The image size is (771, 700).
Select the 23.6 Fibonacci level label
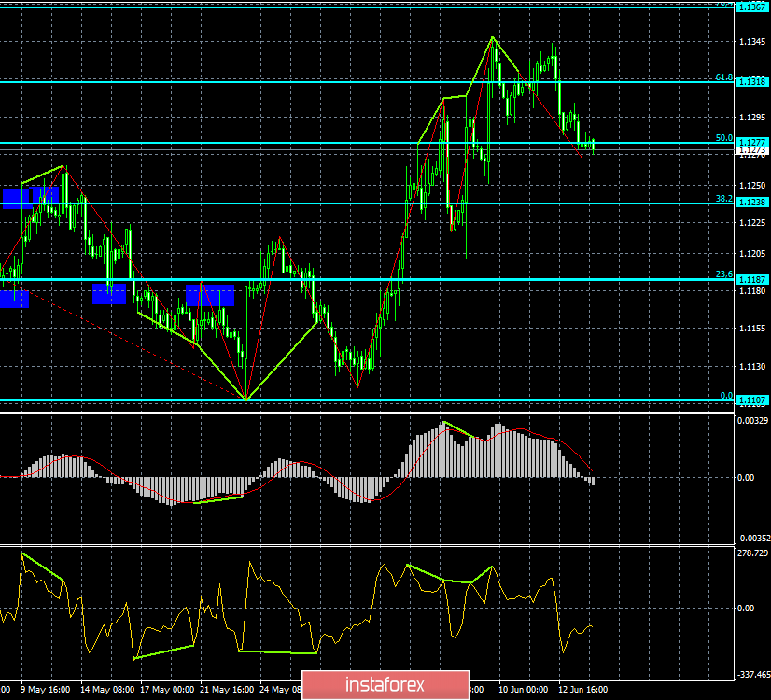(723, 274)
